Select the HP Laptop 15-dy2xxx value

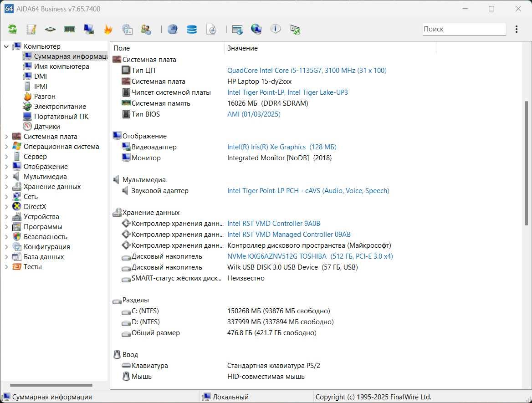pyautogui.click(x=259, y=82)
